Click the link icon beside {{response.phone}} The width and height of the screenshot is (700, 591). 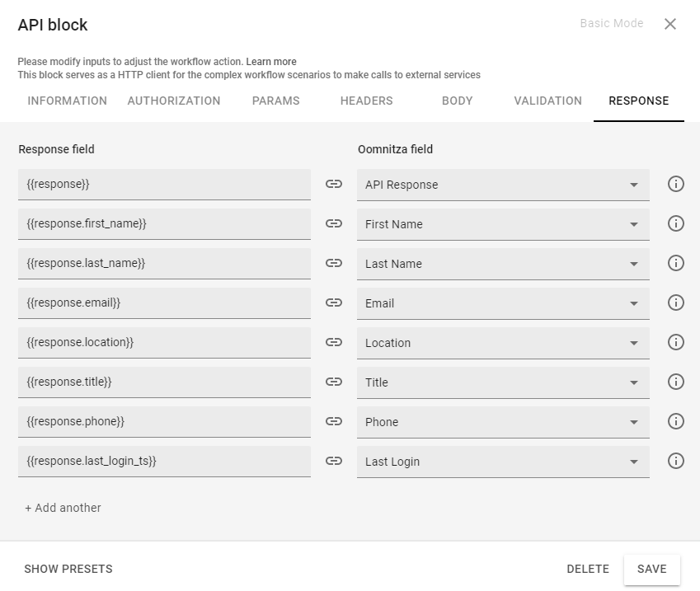coord(333,421)
